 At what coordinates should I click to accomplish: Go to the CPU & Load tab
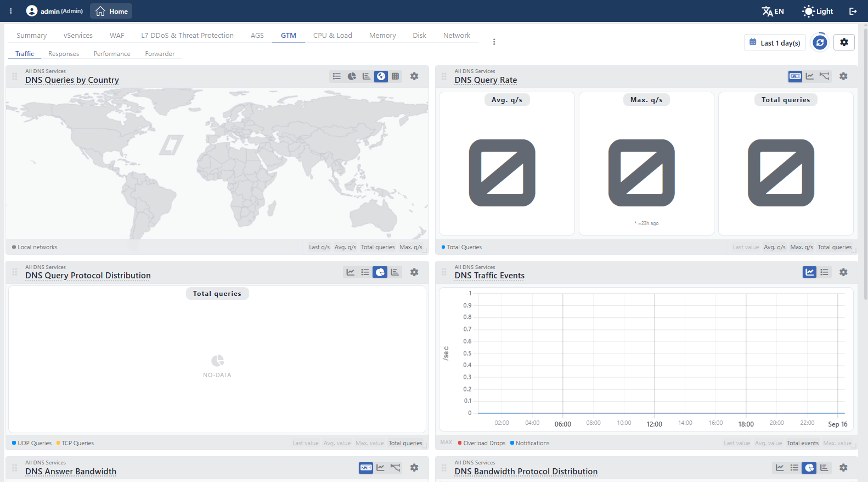point(332,35)
